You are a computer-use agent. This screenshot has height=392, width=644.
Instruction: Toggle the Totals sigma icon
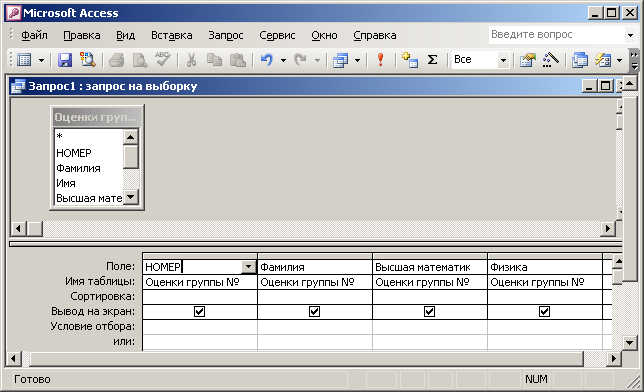(432, 60)
